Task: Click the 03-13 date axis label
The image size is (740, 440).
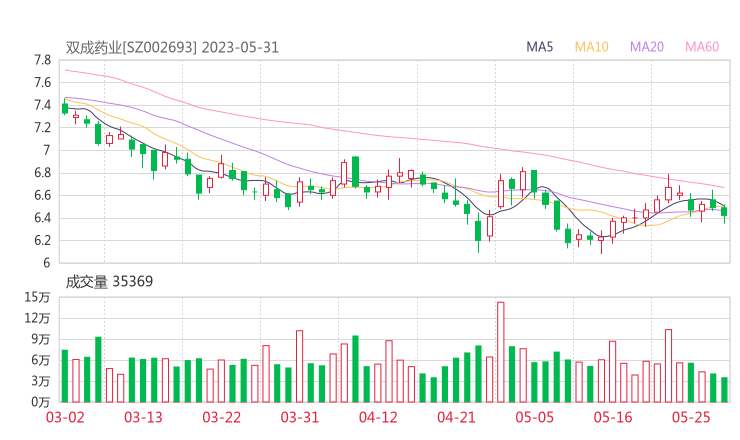Action: 143,417
